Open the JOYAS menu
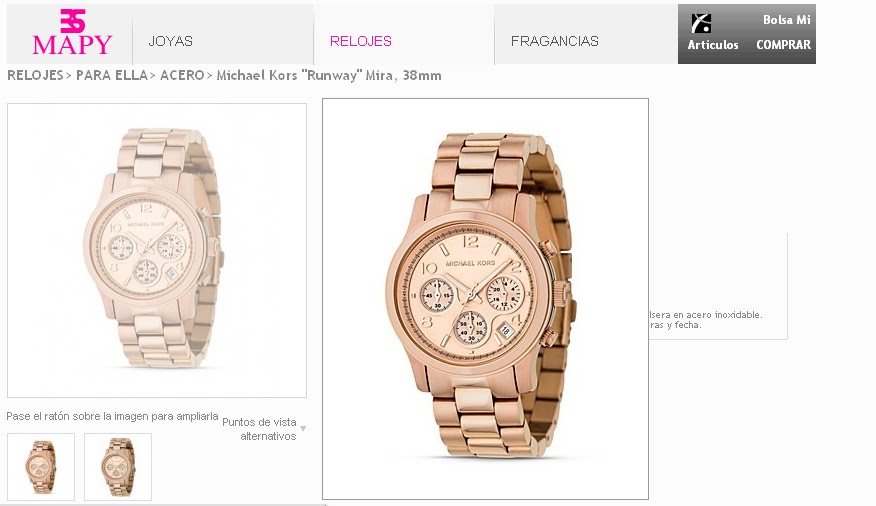The image size is (876, 506). (x=170, y=41)
